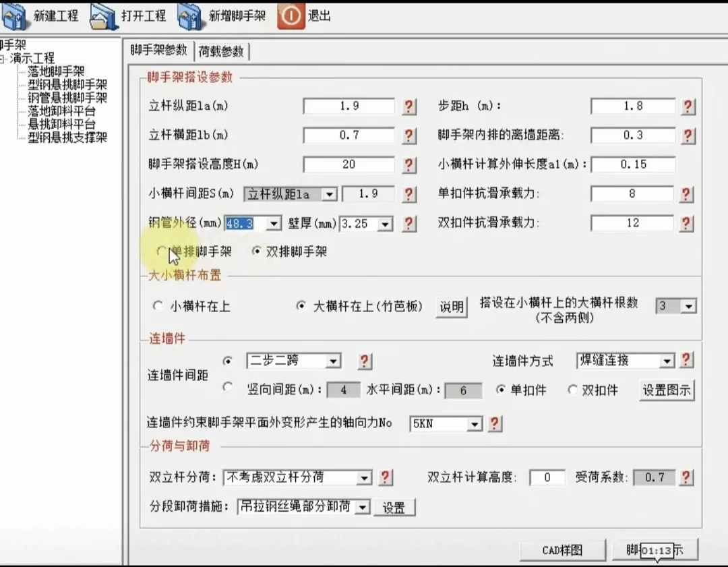This screenshot has width=728, height=567.
Task: Open help icon beside 受荷系数 field
Action: tap(686, 477)
